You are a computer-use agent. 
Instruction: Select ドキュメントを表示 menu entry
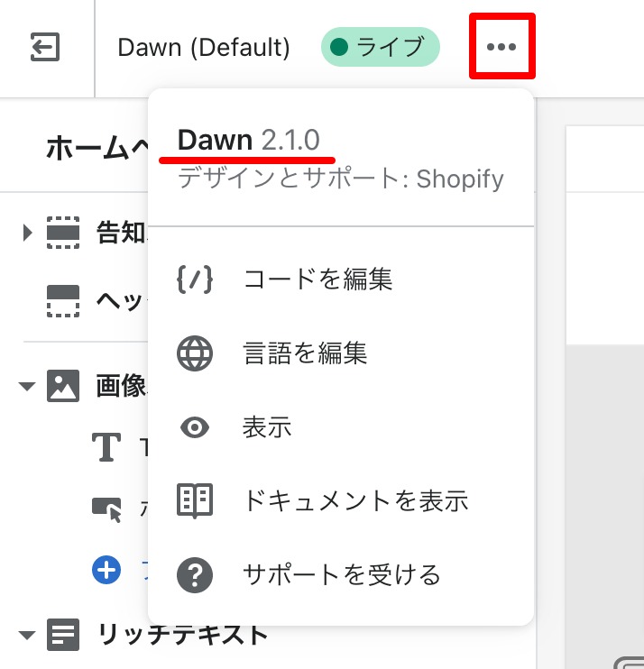[x=341, y=501]
